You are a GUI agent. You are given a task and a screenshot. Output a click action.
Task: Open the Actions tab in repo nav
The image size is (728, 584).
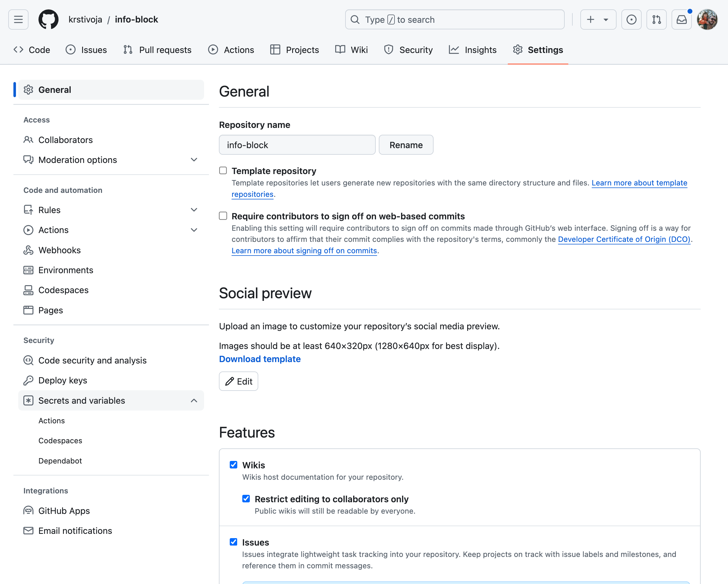(231, 50)
